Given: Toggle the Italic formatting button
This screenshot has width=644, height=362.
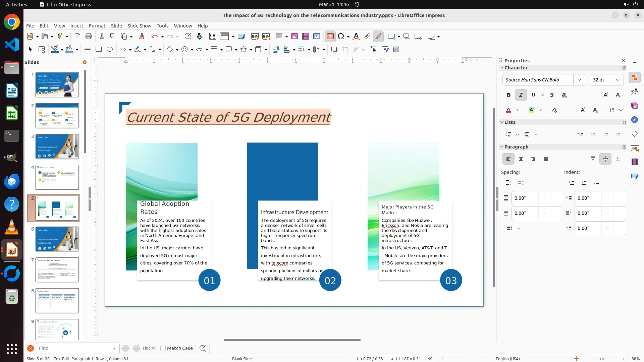Looking at the screenshot, I should (521, 95).
